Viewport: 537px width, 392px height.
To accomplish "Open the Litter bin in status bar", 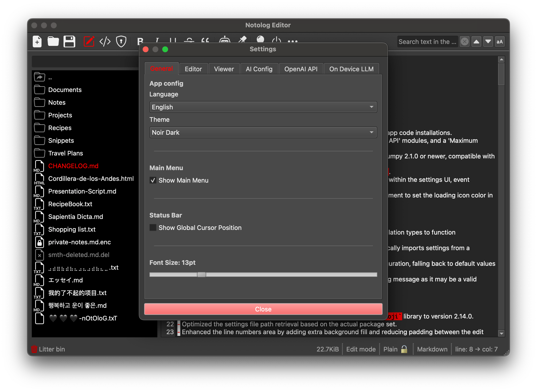I will pyautogui.click(x=48, y=349).
